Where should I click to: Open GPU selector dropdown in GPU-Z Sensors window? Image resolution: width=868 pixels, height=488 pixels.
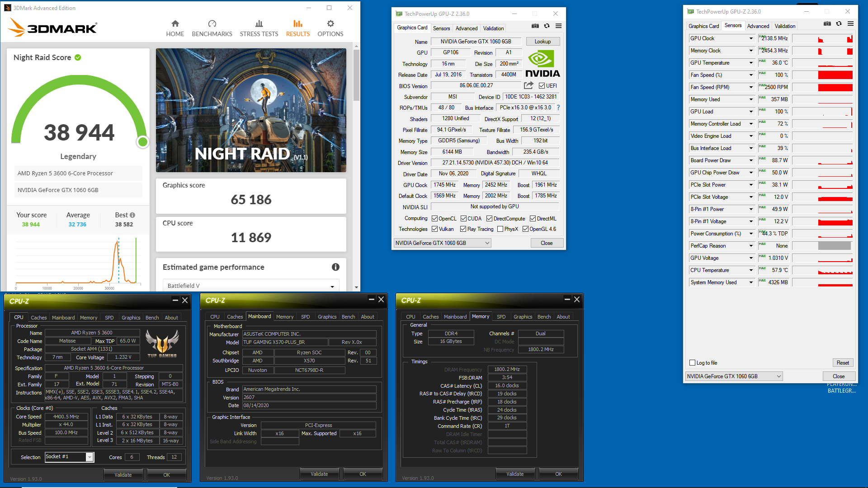pyautogui.click(x=734, y=376)
